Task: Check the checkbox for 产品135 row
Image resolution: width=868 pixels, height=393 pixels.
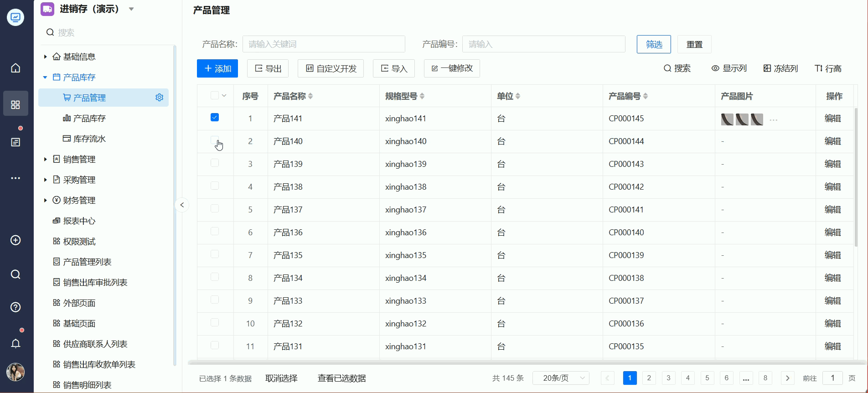Action: click(x=215, y=254)
